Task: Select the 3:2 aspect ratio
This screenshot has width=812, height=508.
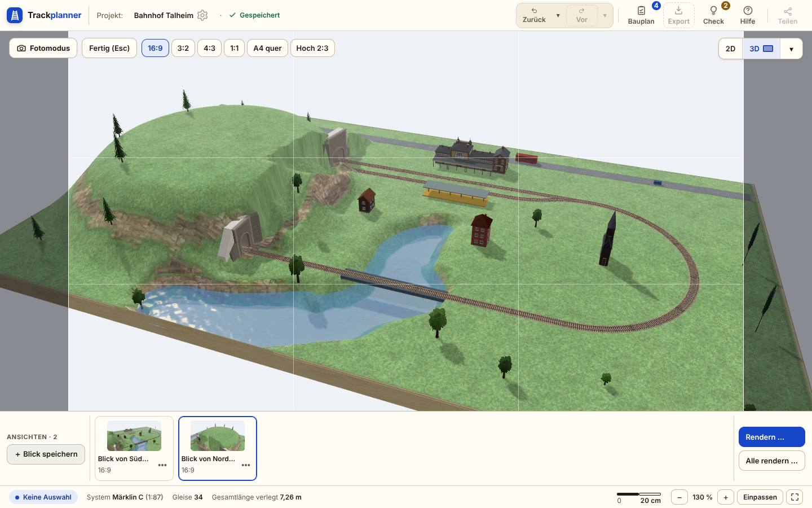Action: pos(183,48)
